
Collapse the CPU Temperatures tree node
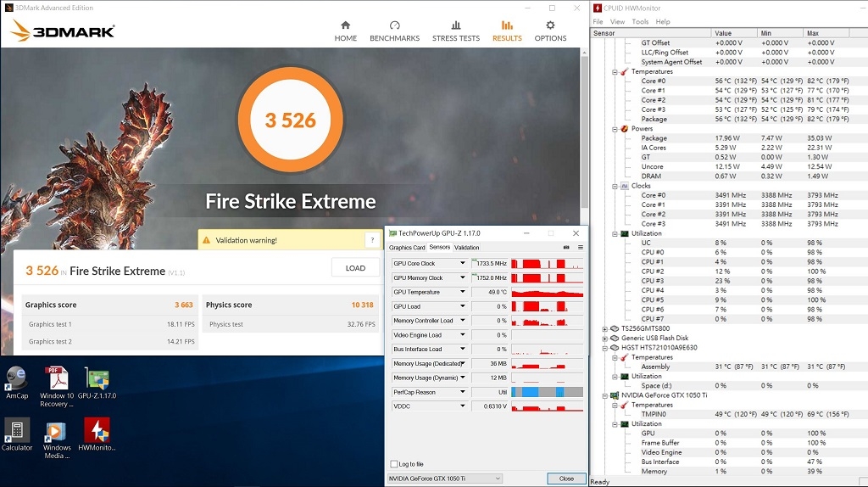click(615, 72)
